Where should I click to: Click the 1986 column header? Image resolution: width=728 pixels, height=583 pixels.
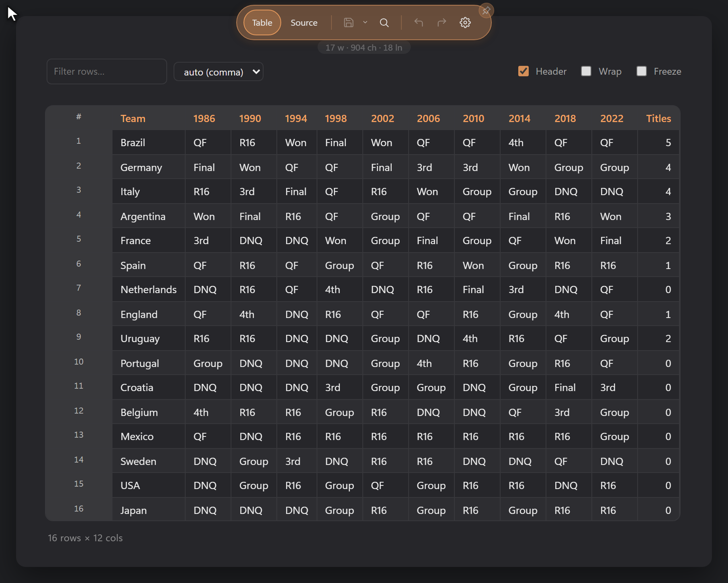[x=208, y=118]
